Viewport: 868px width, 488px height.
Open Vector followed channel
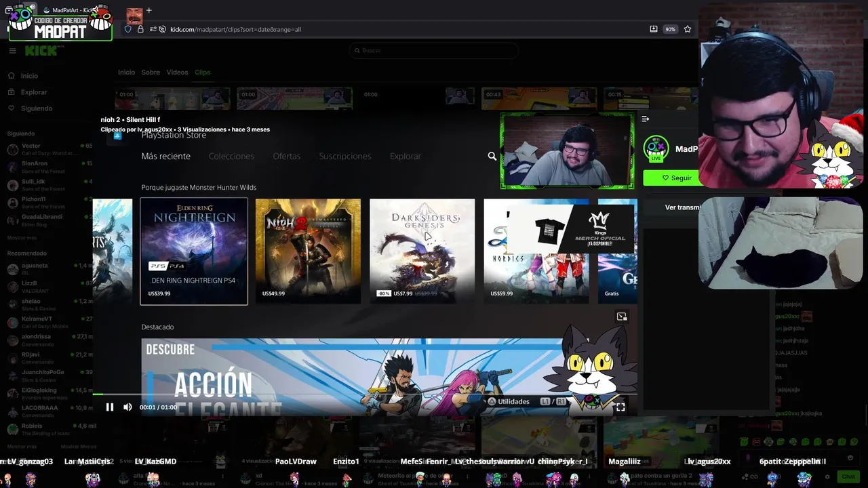(50, 149)
